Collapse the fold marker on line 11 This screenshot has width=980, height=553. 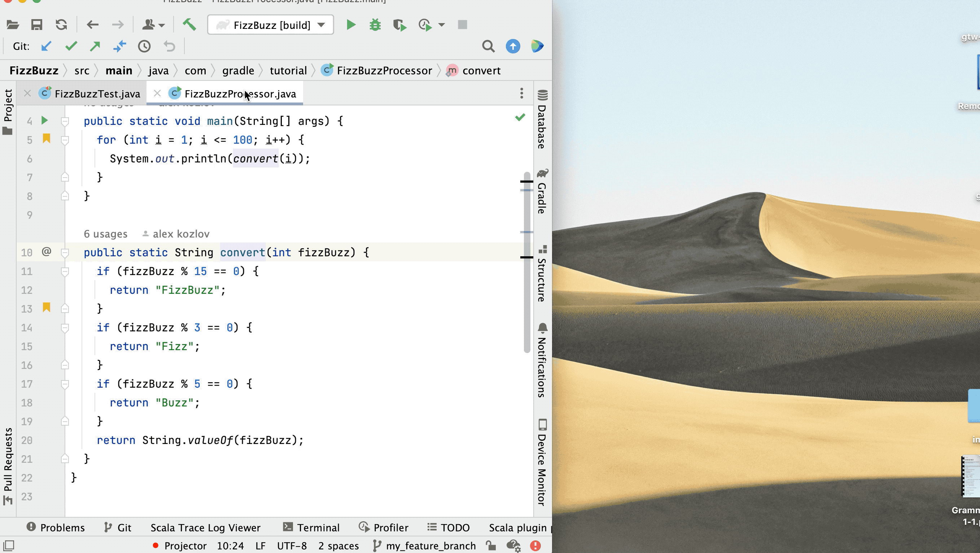pos(65,271)
